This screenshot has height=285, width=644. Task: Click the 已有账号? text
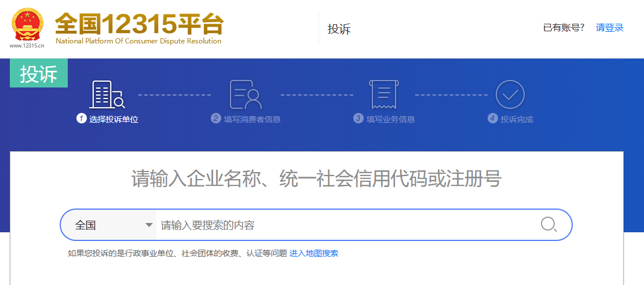(x=563, y=28)
